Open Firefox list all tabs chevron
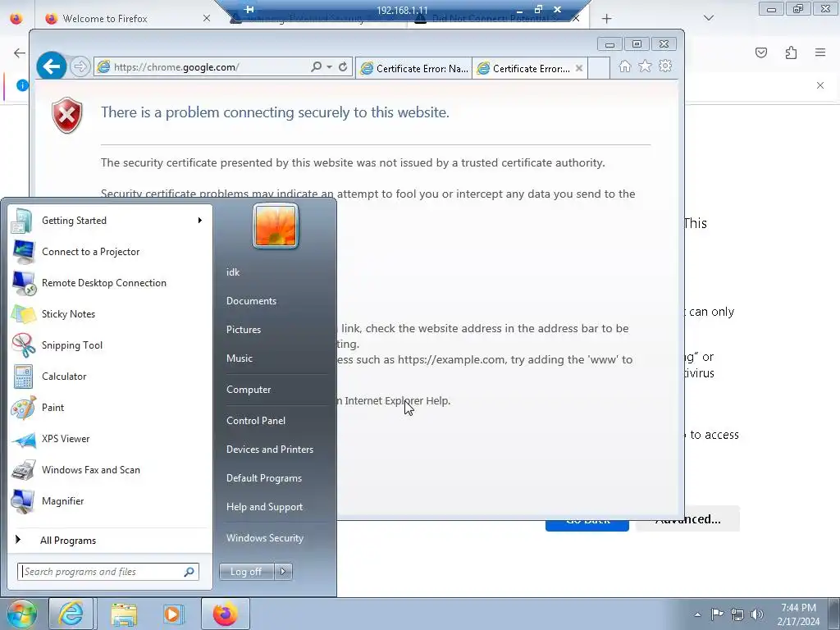Image resolution: width=840 pixels, height=630 pixels. coord(709,18)
